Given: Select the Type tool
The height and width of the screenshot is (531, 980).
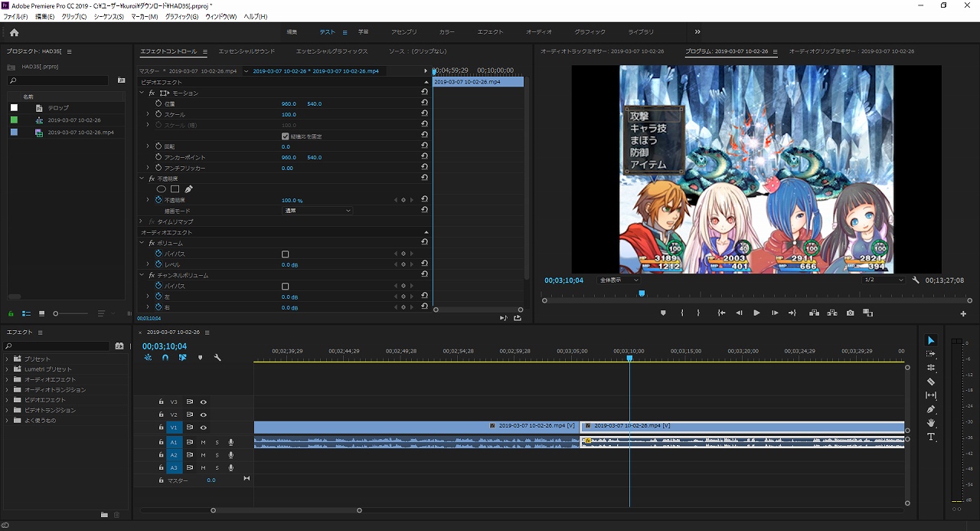Looking at the screenshot, I should [931, 437].
